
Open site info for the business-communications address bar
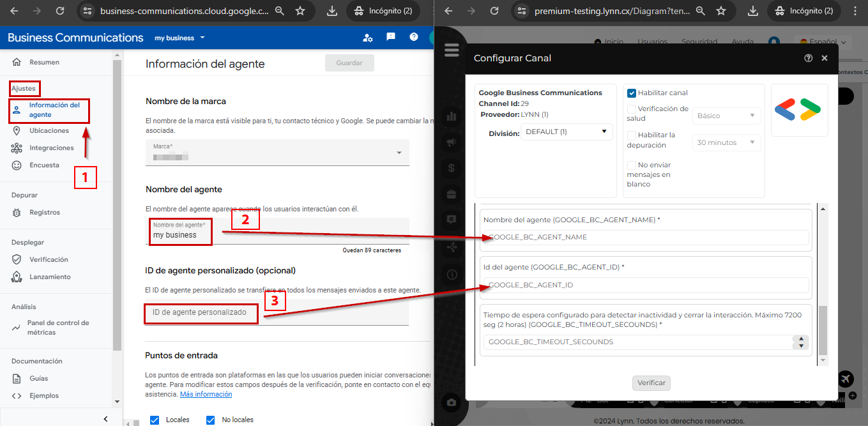[88, 11]
